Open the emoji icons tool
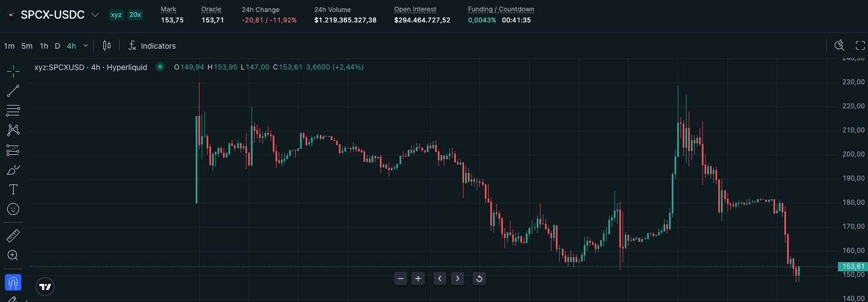 coord(13,209)
